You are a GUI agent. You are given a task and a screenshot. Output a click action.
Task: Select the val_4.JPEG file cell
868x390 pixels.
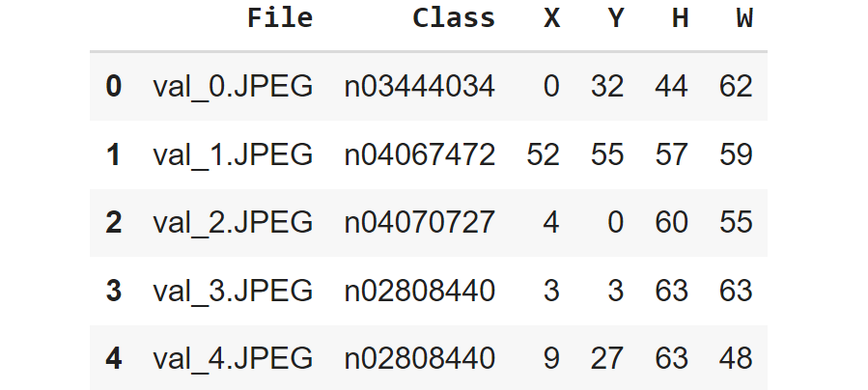pos(233,359)
